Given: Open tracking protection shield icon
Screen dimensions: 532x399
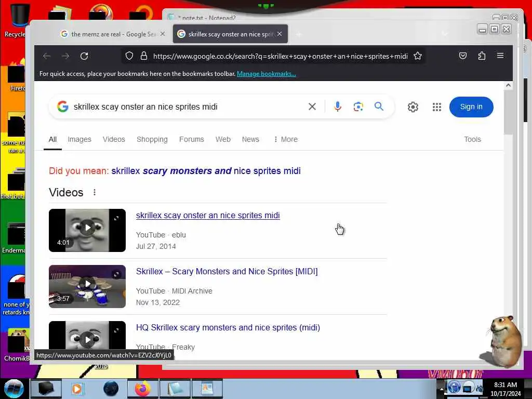Looking at the screenshot, I should 129,56.
